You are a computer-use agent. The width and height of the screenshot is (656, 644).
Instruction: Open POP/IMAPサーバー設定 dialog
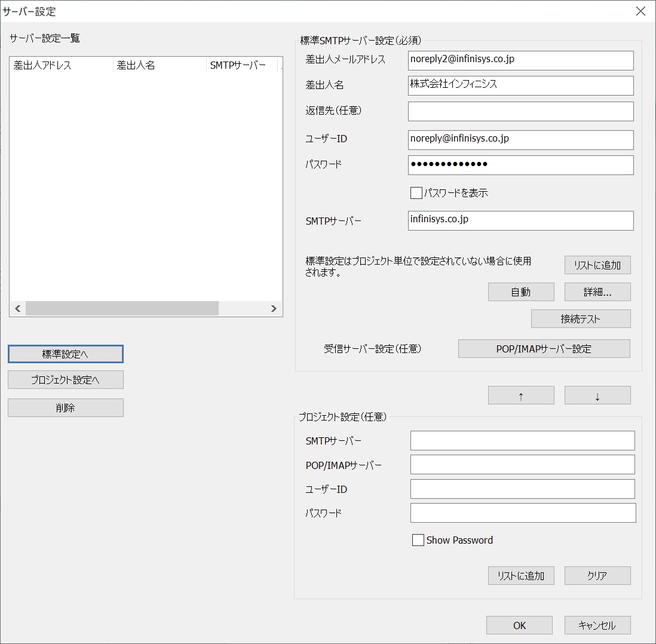(544, 349)
